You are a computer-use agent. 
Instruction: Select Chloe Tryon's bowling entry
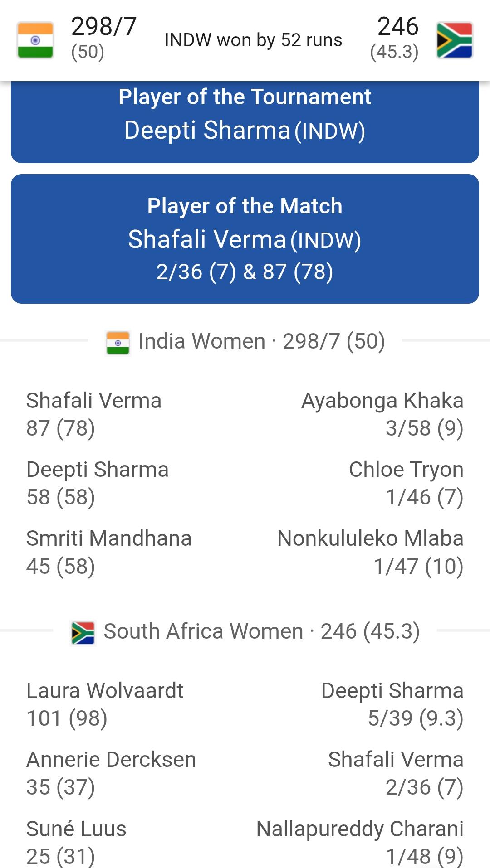click(406, 483)
